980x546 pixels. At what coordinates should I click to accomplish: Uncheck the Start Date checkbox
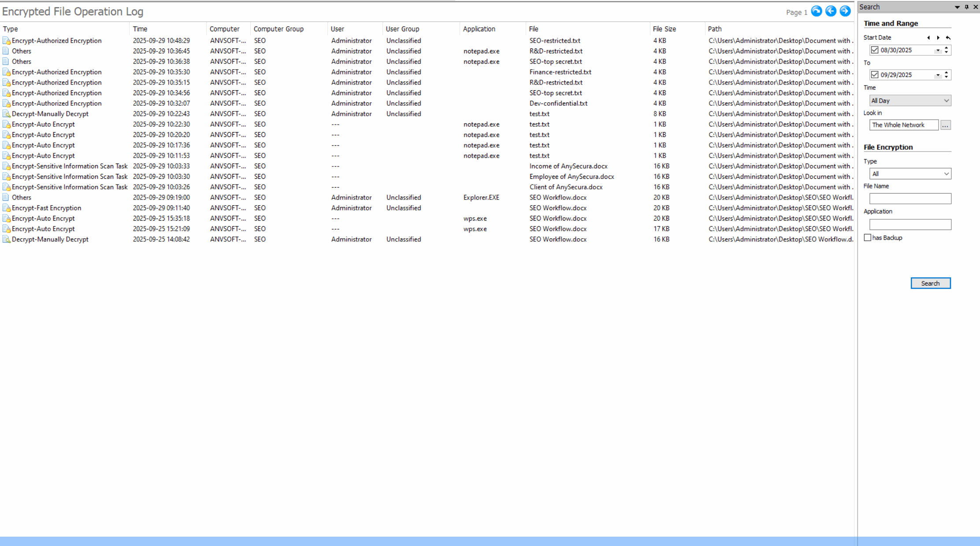875,50
